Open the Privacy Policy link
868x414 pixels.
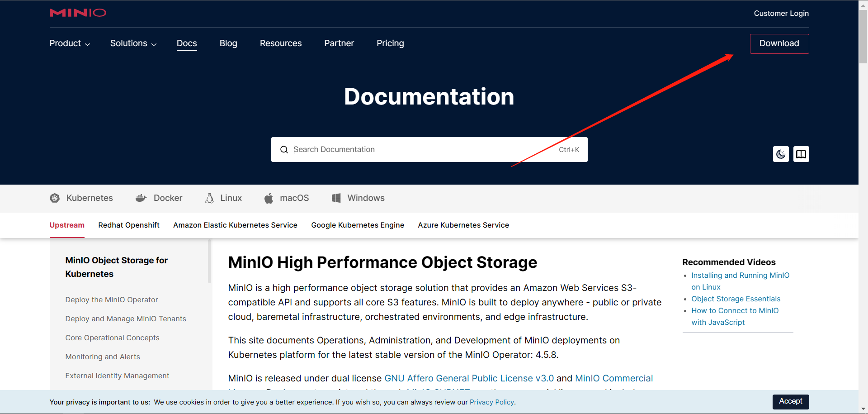coord(491,402)
